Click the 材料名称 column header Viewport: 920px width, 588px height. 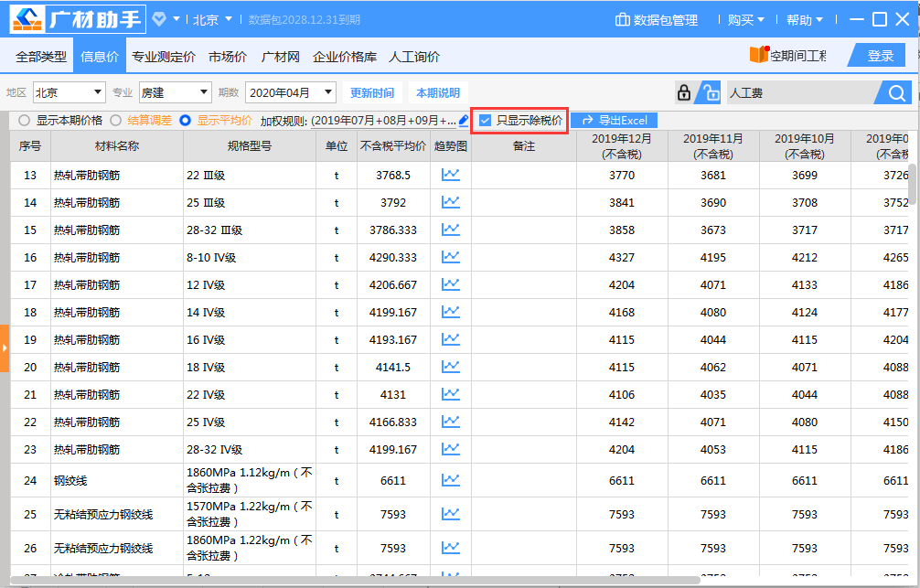pyautogui.click(x=117, y=146)
